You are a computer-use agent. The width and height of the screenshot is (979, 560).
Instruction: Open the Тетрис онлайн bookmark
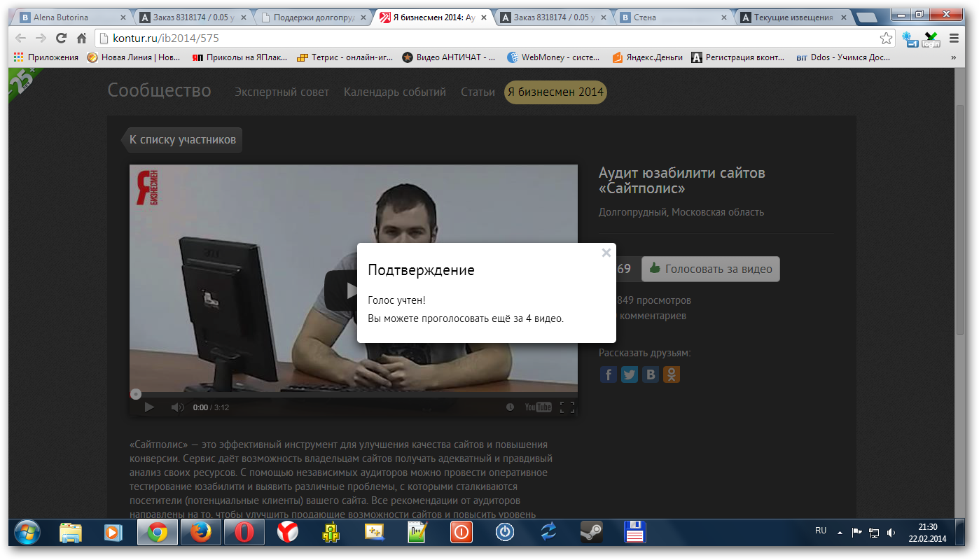[x=345, y=57]
